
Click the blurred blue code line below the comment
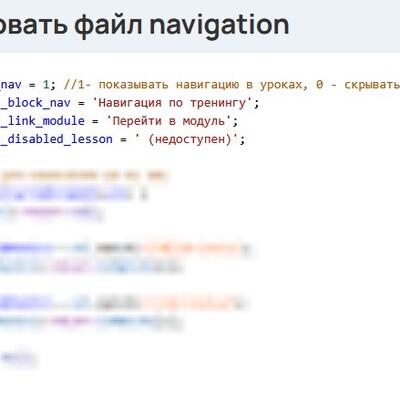pos(73,194)
